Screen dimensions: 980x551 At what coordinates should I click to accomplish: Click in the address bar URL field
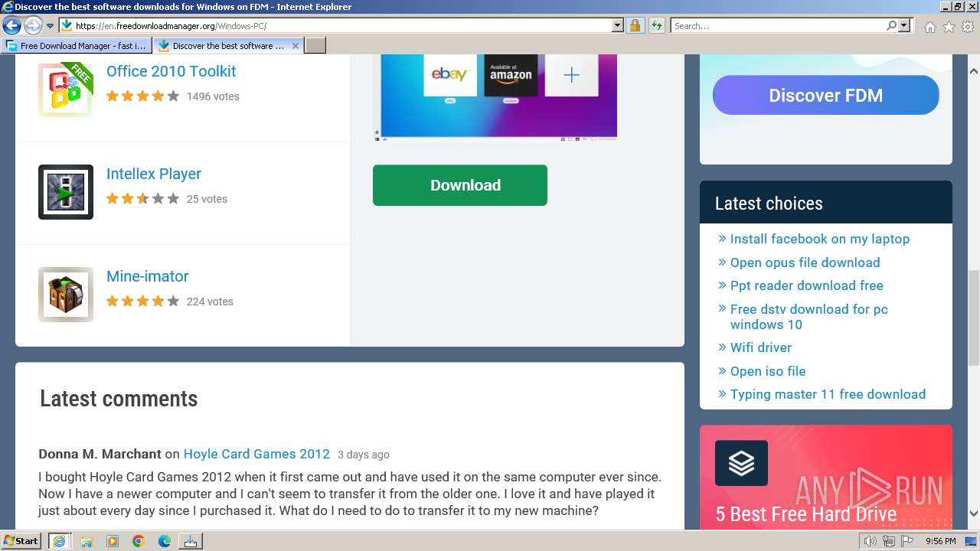(342, 25)
